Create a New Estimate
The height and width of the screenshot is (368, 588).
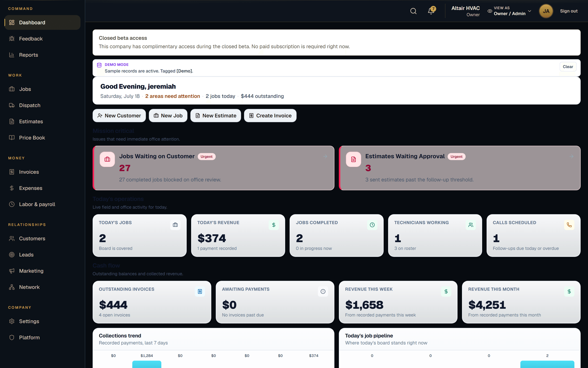(x=216, y=116)
